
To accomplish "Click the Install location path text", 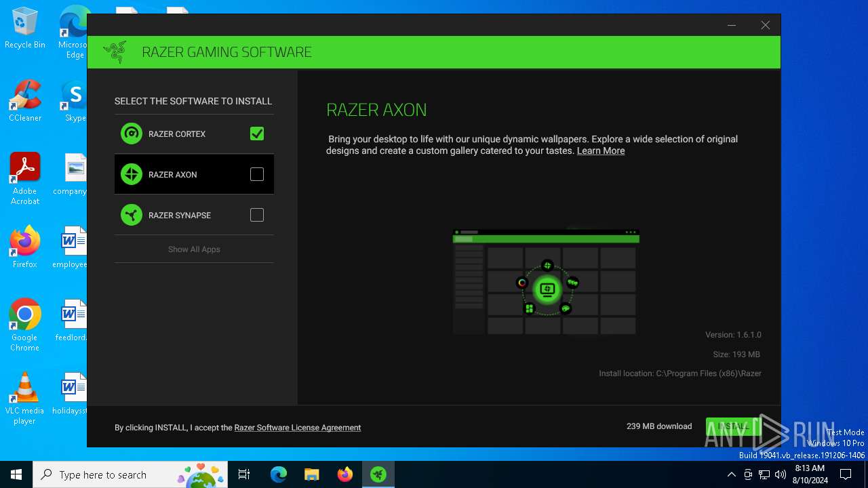I will [x=680, y=373].
